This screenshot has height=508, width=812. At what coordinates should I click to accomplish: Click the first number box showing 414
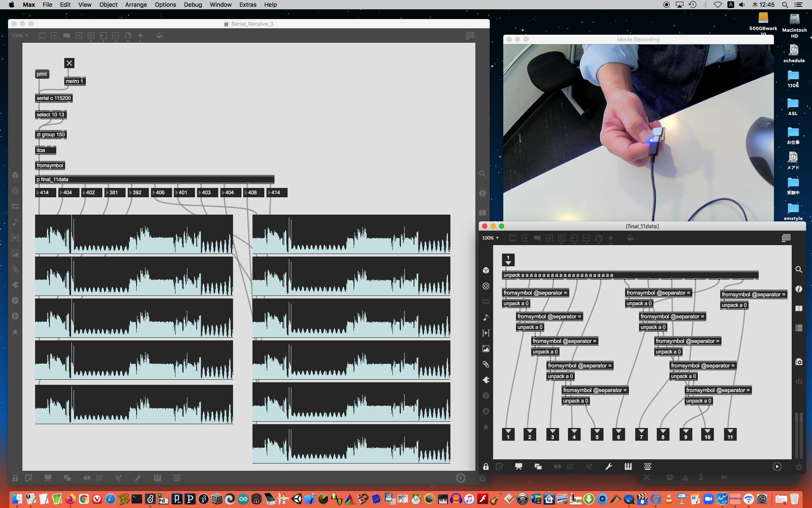point(45,193)
